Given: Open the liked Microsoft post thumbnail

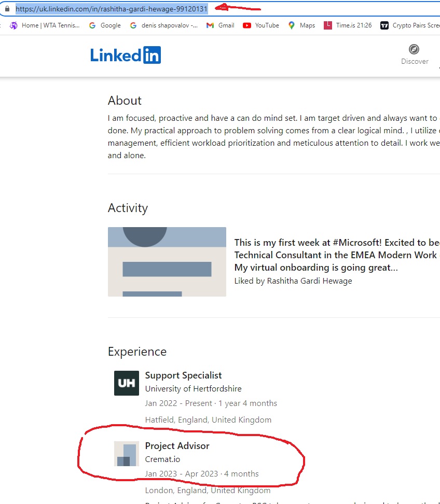Looking at the screenshot, I should coord(167,262).
